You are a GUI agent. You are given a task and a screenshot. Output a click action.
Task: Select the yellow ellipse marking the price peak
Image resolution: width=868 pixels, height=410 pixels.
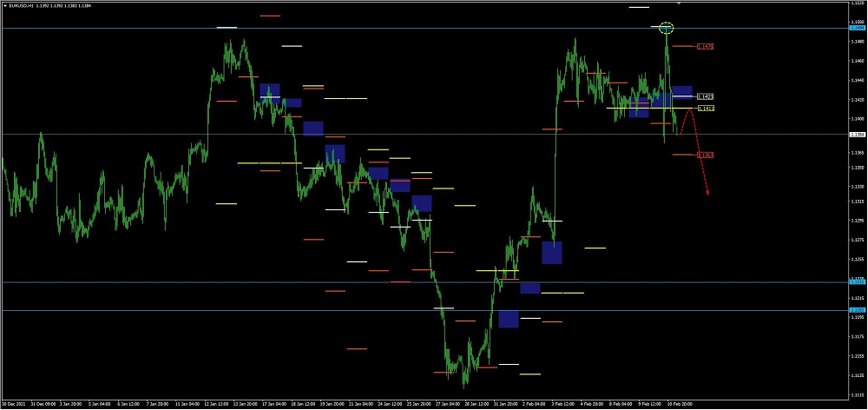click(667, 28)
